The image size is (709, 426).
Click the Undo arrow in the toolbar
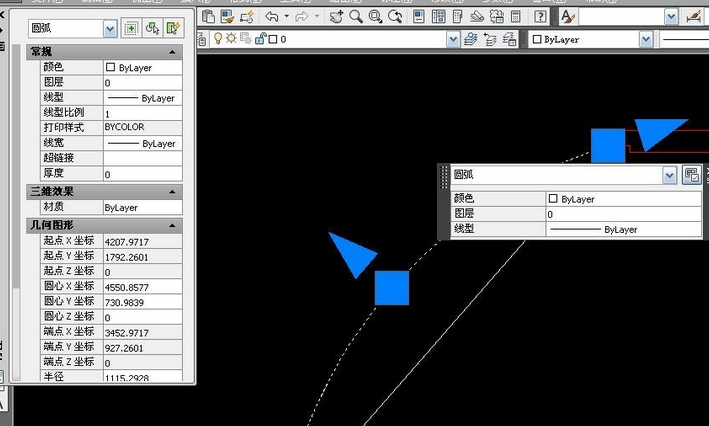[271, 17]
